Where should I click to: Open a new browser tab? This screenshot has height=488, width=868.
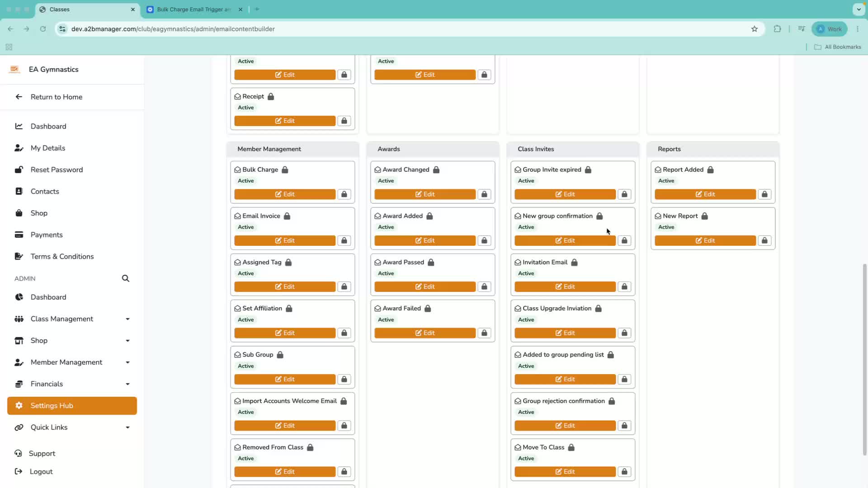coord(257,9)
